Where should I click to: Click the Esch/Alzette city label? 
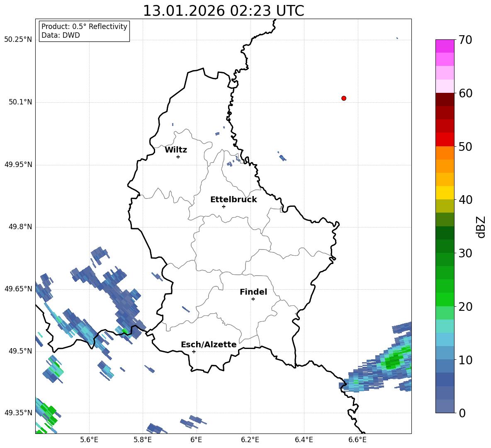tap(209, 344)
